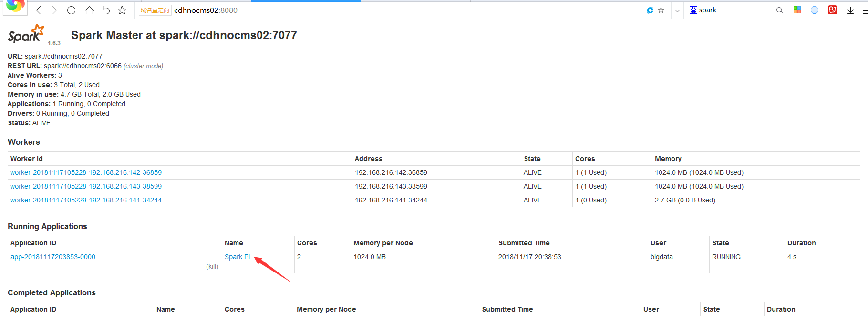Select the Workers section heading
Image resolution: width=868 pixels, height=322 pixels.
pos(24,142)
